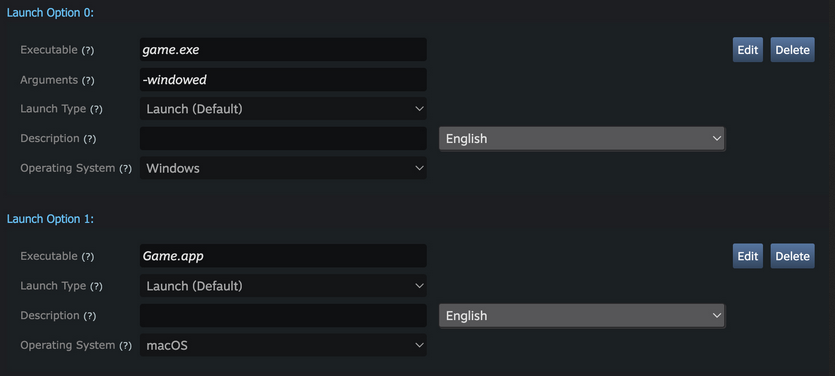Image resolution: width=835 pixels, height=376 pixels.
Task: Click the -windowed Arguments field
Action: 283,80
